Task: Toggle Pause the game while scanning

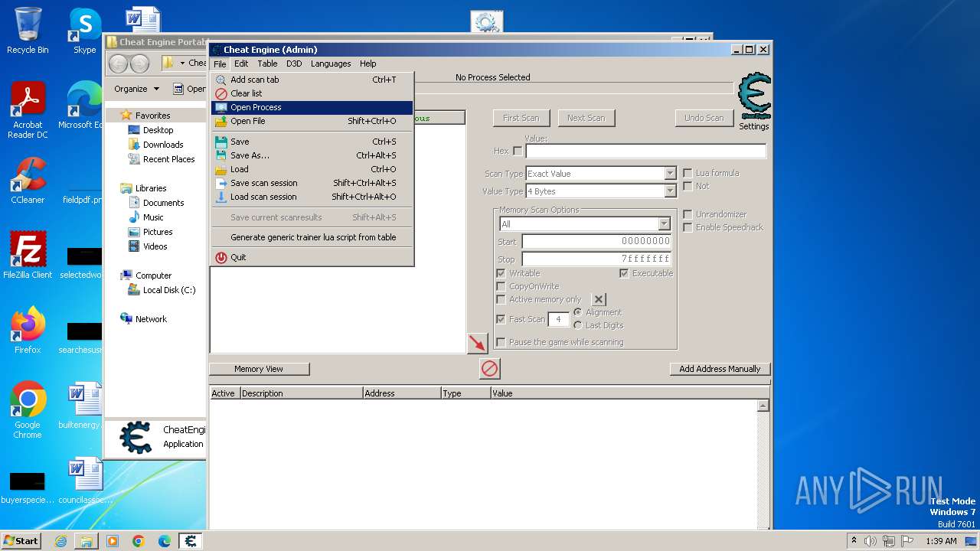Action: point(501,342)
